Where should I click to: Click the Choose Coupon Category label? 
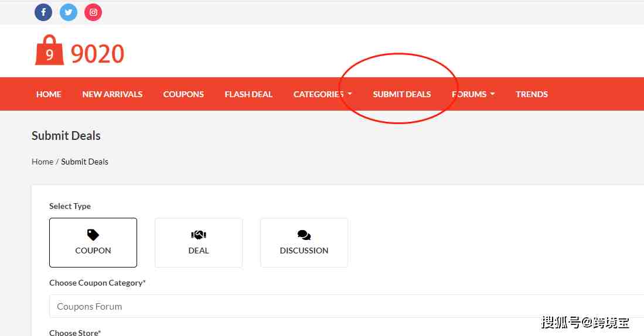(97, 283)
